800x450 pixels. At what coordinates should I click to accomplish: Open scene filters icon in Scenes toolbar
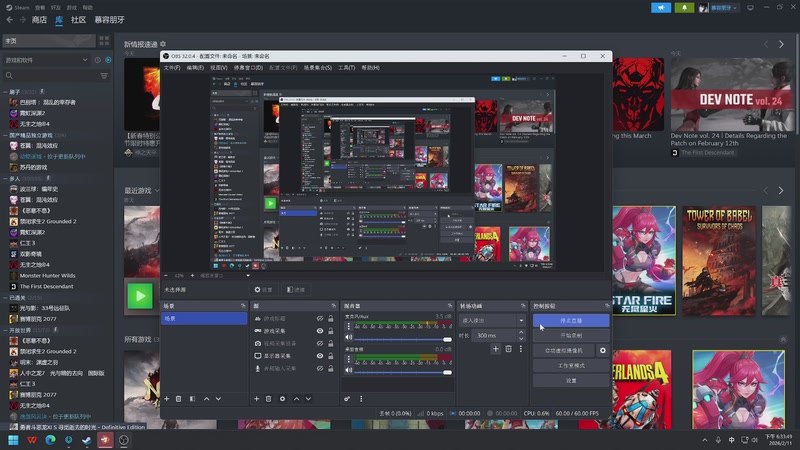(x=192, y=398)
